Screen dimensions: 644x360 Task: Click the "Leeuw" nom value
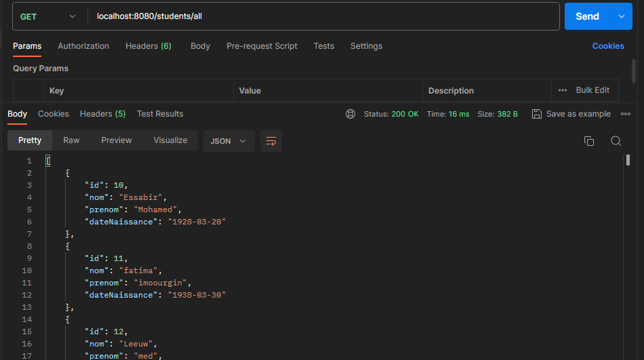tap(136, 344)
